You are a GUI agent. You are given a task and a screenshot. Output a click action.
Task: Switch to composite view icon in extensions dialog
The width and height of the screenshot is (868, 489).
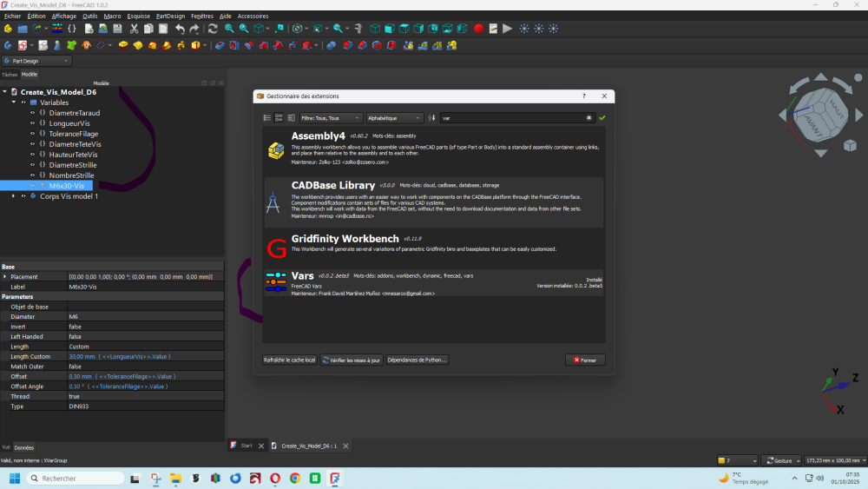coord(291,118)
